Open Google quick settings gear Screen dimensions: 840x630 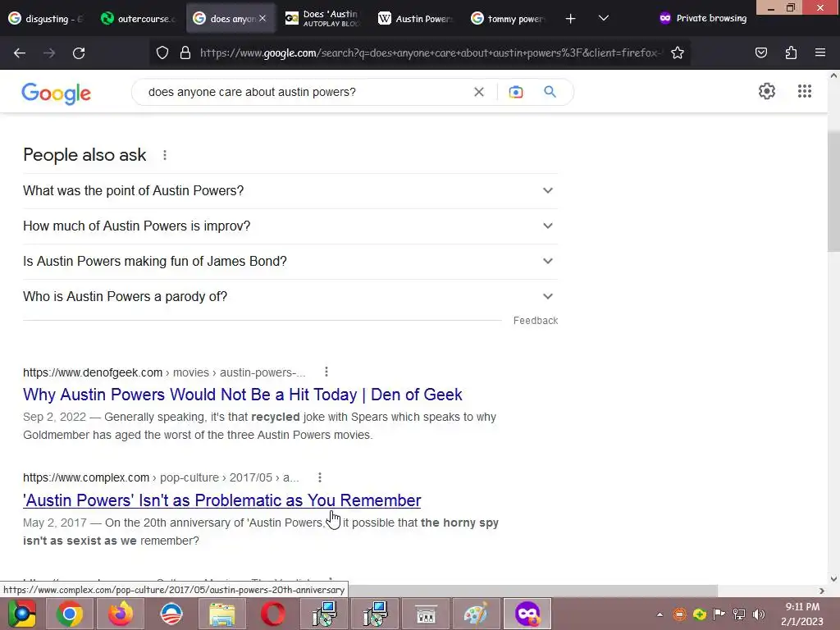[x=767, y=91]
